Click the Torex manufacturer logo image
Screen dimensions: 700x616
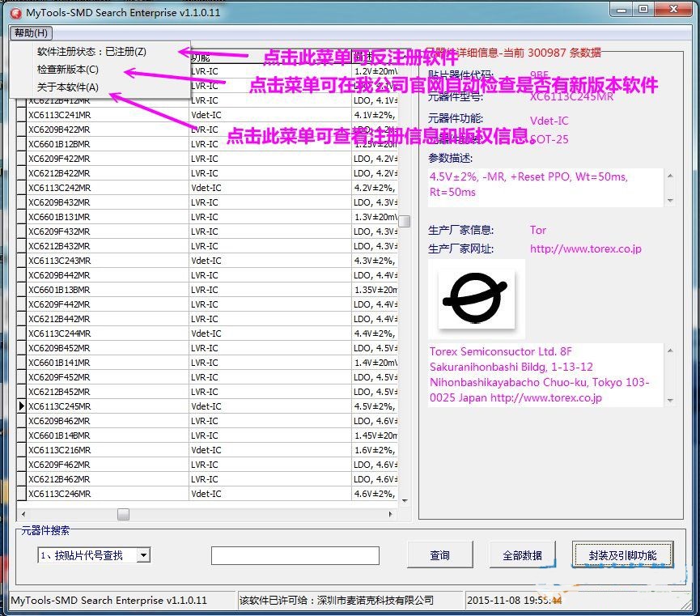pyautogui.click(x=476, y=299)
